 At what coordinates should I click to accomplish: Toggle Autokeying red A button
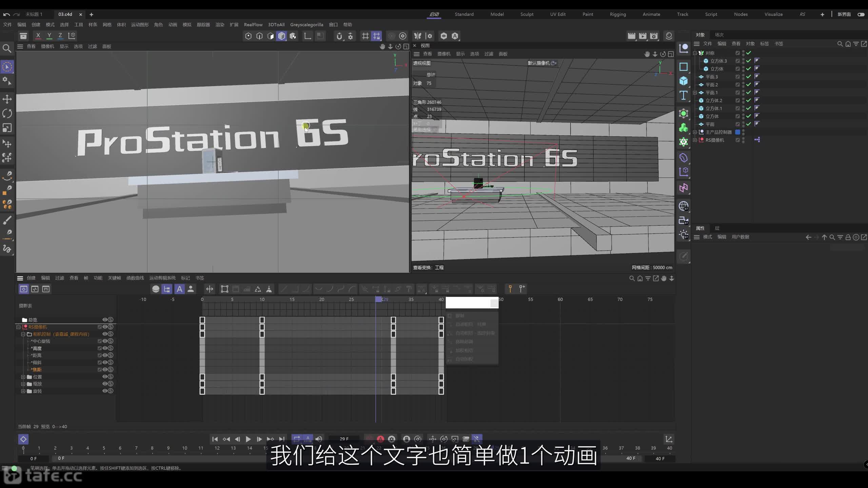pyautogui.click(x=380, y=439)
